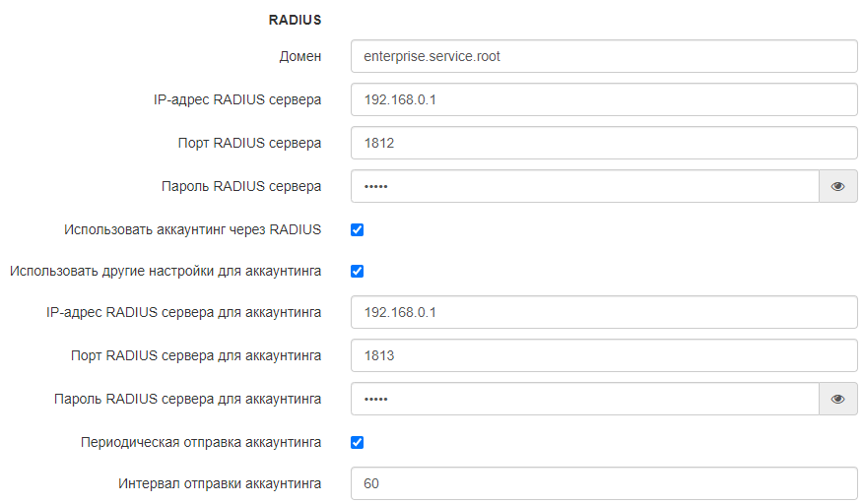Toggle periodic accounting sending checkbox
This screenshot has height=504, width=863.
358,442
